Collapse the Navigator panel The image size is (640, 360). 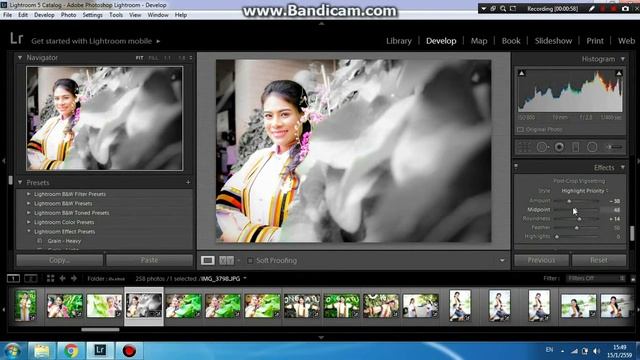click(x=20, y=58)
